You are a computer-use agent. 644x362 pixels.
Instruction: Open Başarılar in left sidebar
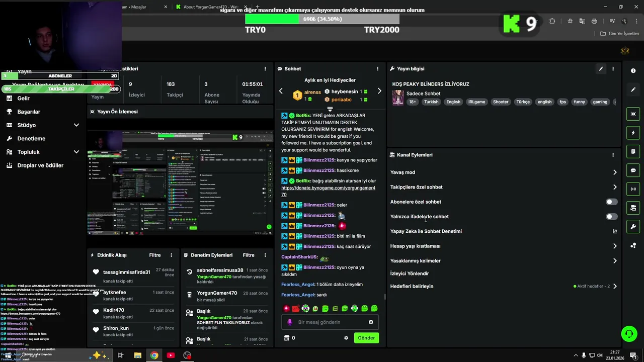coord(29,112)
